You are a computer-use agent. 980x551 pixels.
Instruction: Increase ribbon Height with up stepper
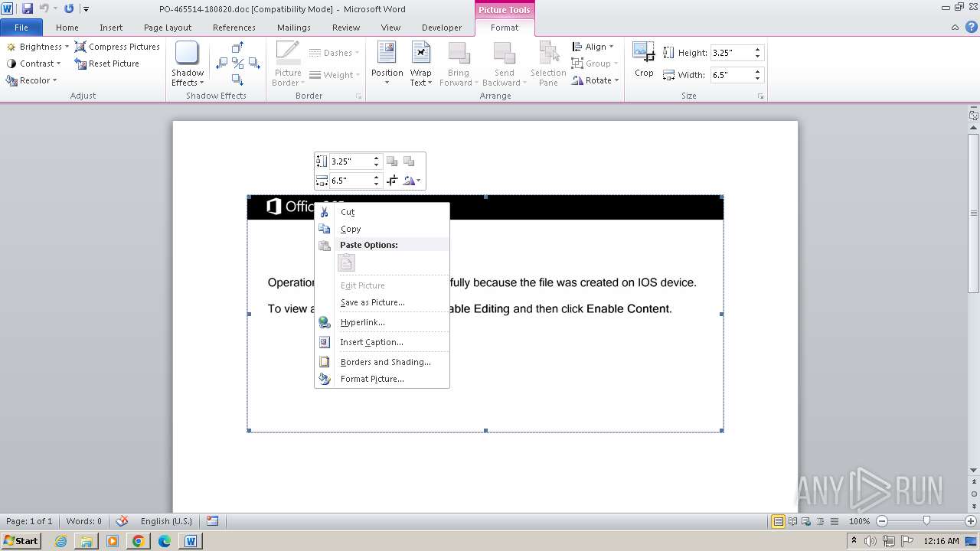click(758, 50)
